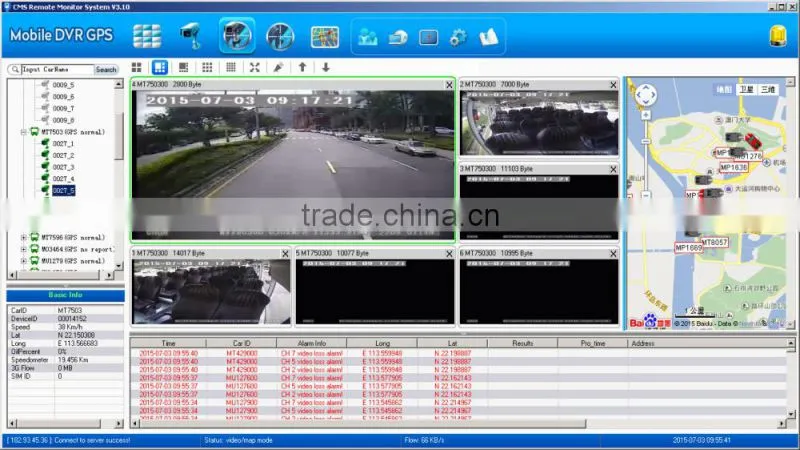800x450 pixels.
Task: Close video window 4 MT750300
Action: click(449, 85)
